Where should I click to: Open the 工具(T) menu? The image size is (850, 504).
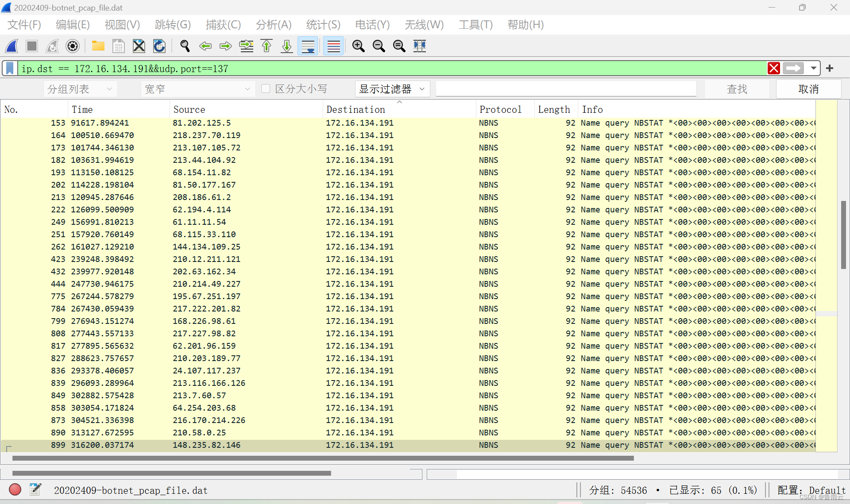click(x=475, y=25)
